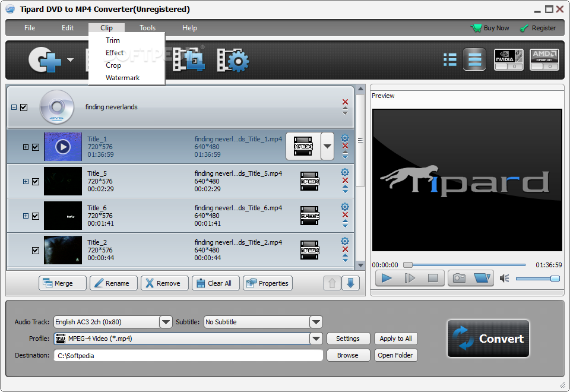Open the File menu
This screenshot has width=570, height=392.
(30, 28)
